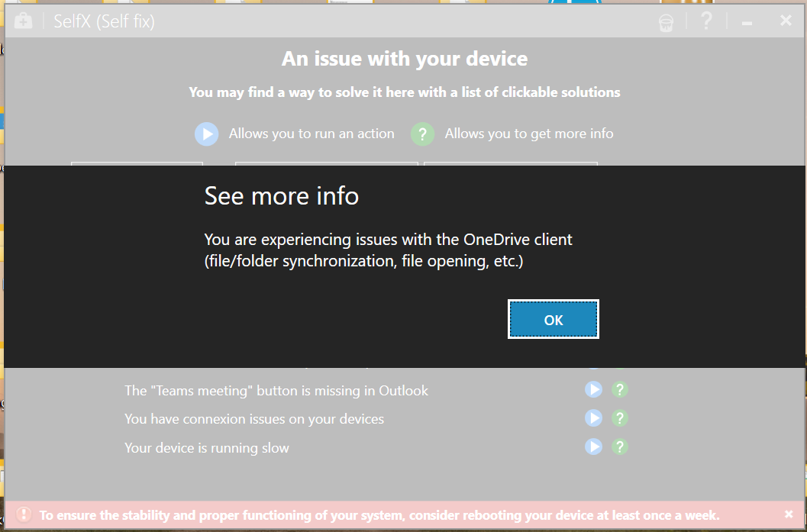Click the SelfX first-aid kit logo icon

pos(23,21)
